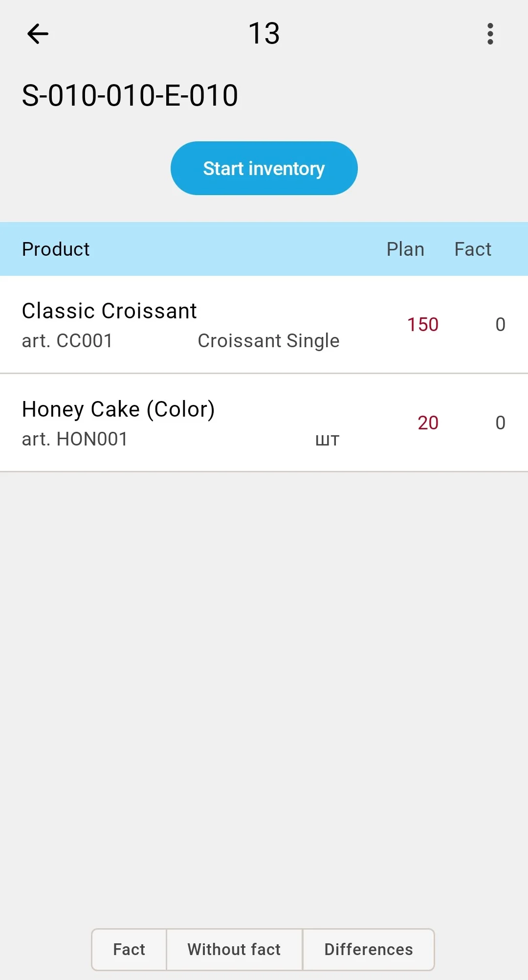Click the Plan column header
528x980 pixels.
pyautogui.click(x=405, y=249)
